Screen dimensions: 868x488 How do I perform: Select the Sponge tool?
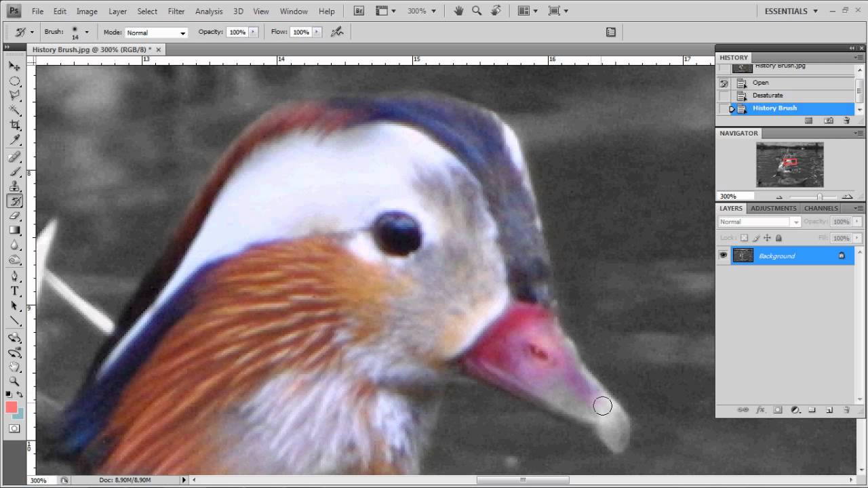point(14,260)
